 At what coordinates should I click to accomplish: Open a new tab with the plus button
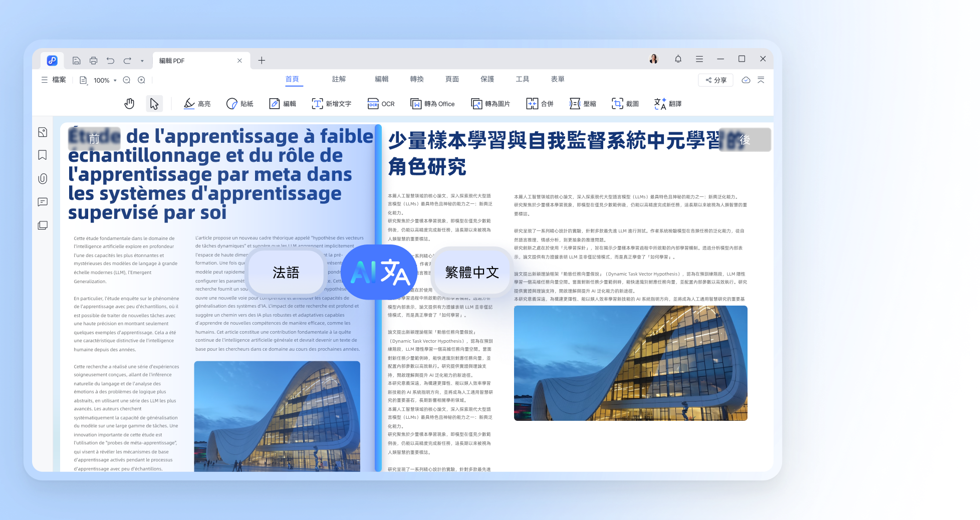262,61
